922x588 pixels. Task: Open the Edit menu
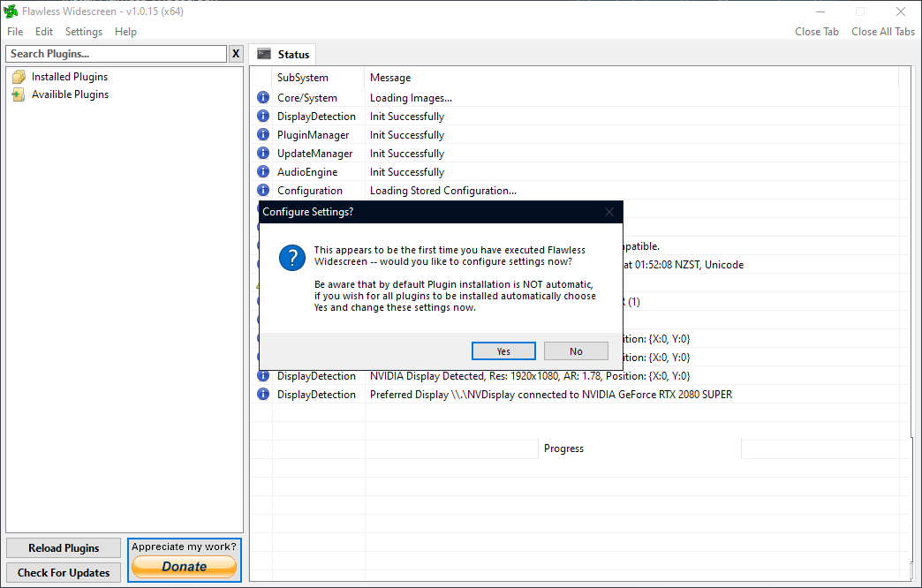point(44,32)
